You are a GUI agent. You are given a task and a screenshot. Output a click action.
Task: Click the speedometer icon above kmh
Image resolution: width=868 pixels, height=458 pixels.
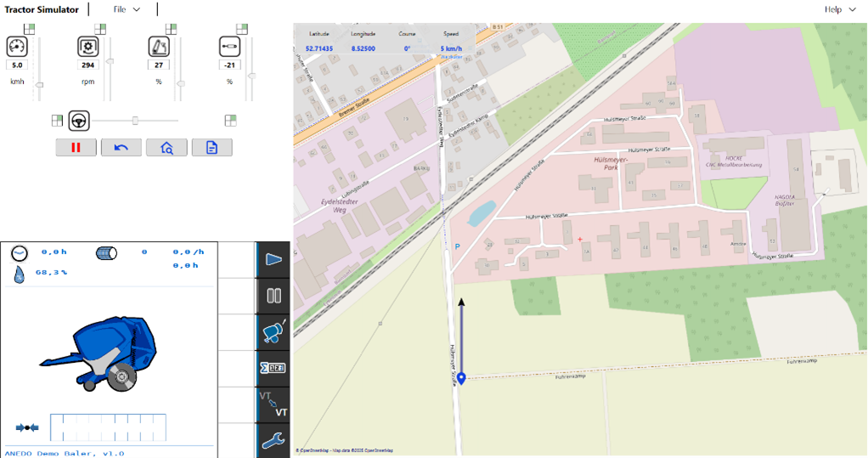pyautogui.click(x=18, y=46)
